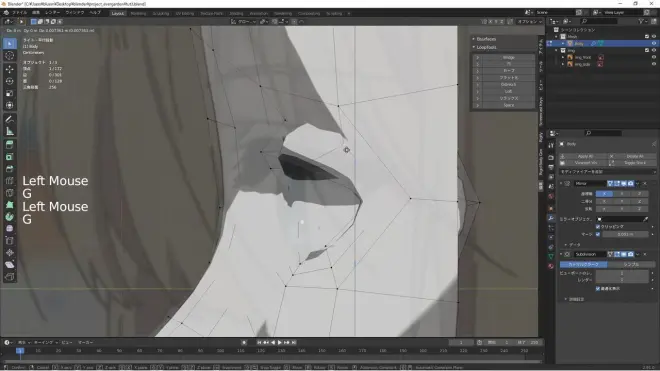Image resolution: width=660 pixels, height=371 pixels.
Task: Select the Move tool
Action: click(x=10, y=69)
